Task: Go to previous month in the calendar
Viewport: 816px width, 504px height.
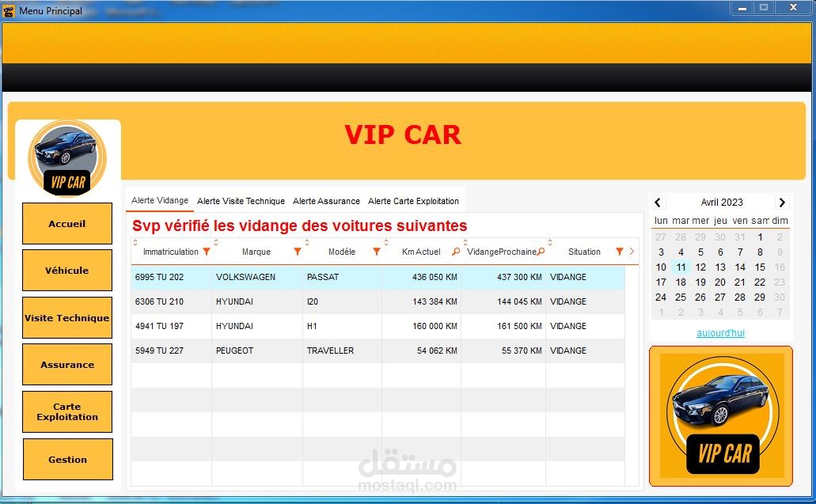Action: (x=659, y=203)
